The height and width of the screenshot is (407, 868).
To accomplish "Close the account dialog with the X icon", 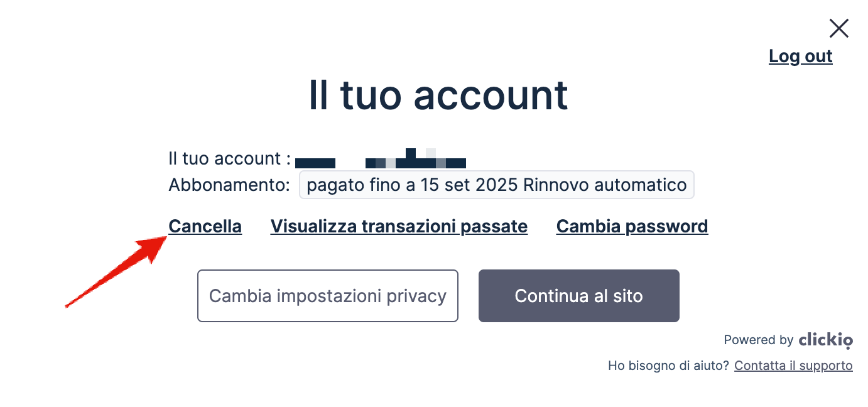I will (839, 28).
